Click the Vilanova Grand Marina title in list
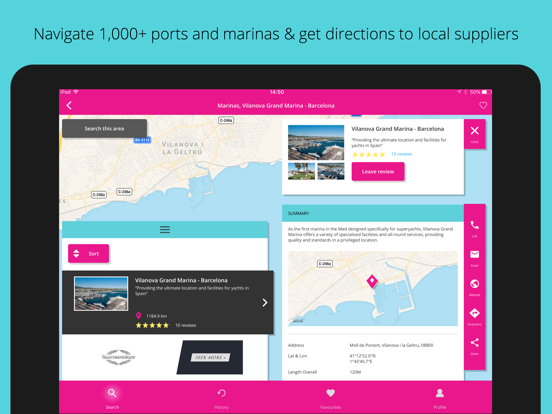 click(x=181, y=280)
